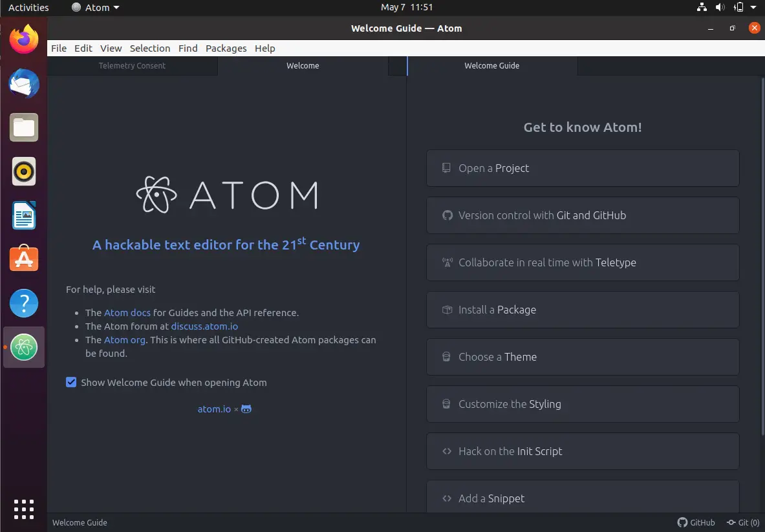Toggle Show Welcome Guide when opening Atom
Image resolution: width=765 pixels, height=532 pixels.
tap(71, 382)
